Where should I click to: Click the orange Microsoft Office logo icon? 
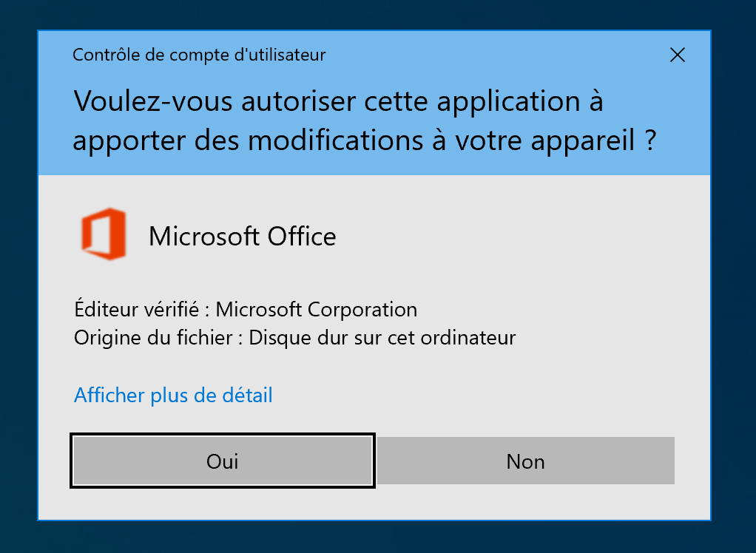point(104,234)
